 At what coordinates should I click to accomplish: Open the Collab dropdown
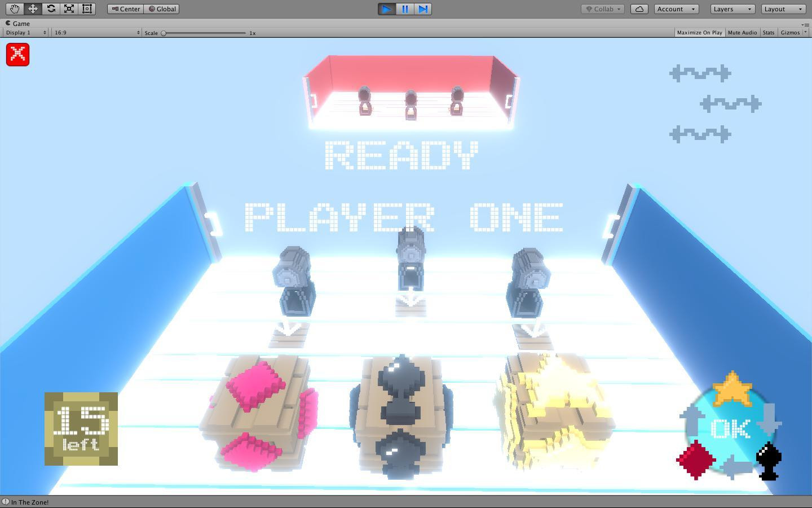(x=603, y=9)
